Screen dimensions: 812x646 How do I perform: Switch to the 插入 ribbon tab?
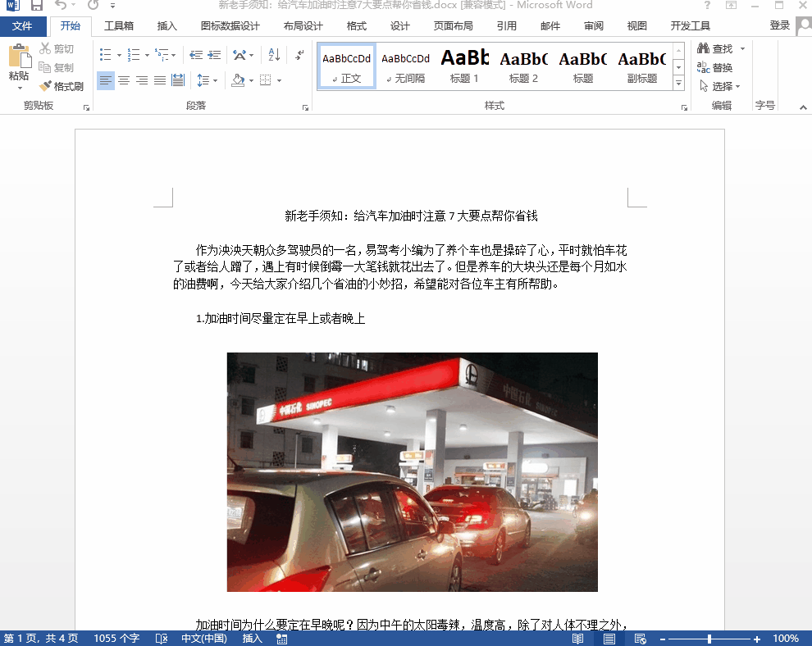[x=167, y=25]
